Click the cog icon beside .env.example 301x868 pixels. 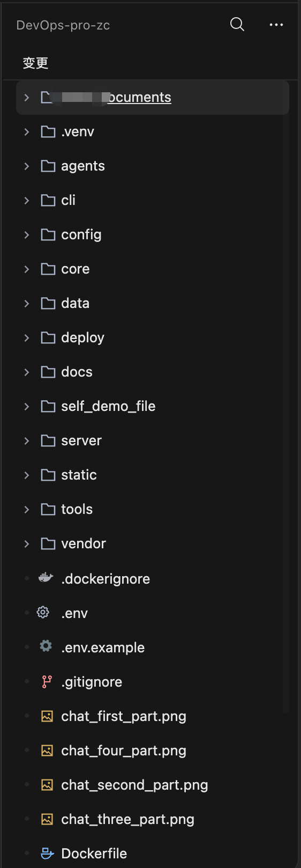click(x=46, y=646)
